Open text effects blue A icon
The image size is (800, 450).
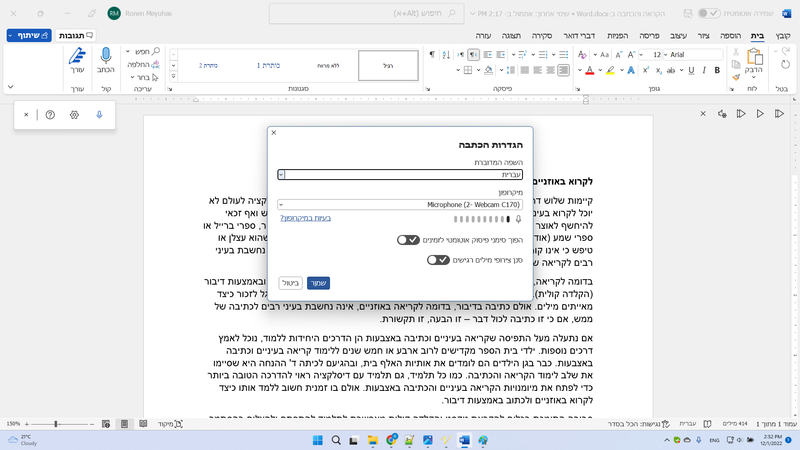coord(631,70)
